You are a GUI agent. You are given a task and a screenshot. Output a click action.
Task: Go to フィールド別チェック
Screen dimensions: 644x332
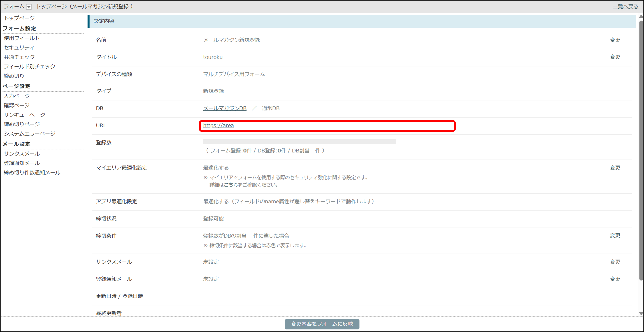click(x=30, y=66)
